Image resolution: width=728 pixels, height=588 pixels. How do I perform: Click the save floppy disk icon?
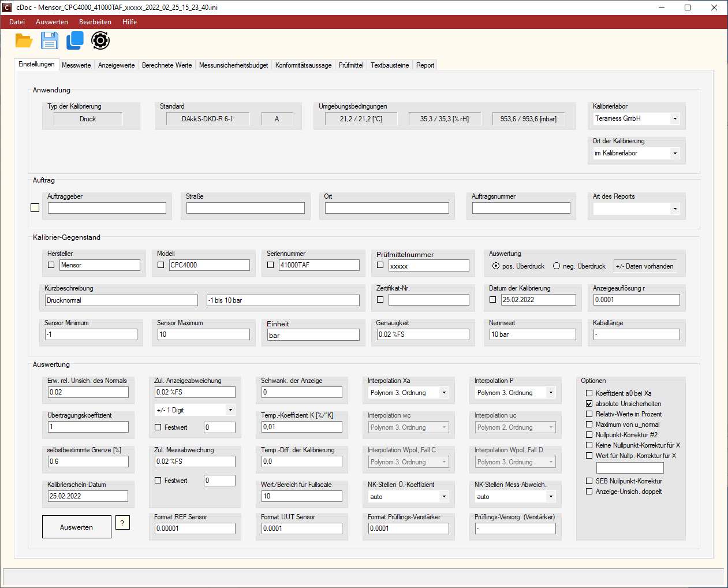pos(50,40)
